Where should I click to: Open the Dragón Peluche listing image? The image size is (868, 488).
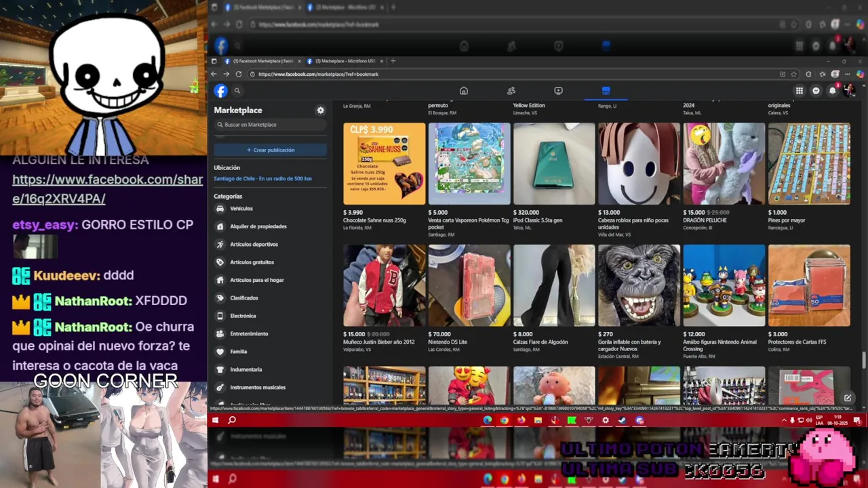click(724, 163)
